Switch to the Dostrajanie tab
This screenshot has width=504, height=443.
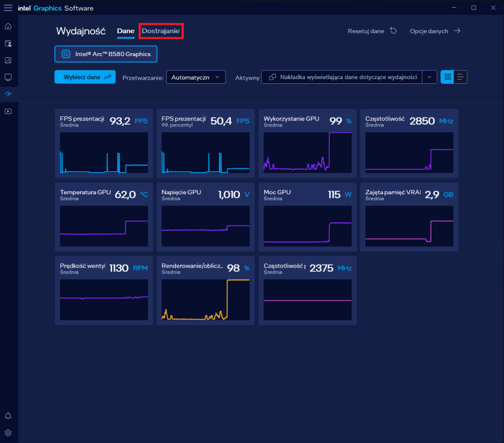click(x=161, y=31)
